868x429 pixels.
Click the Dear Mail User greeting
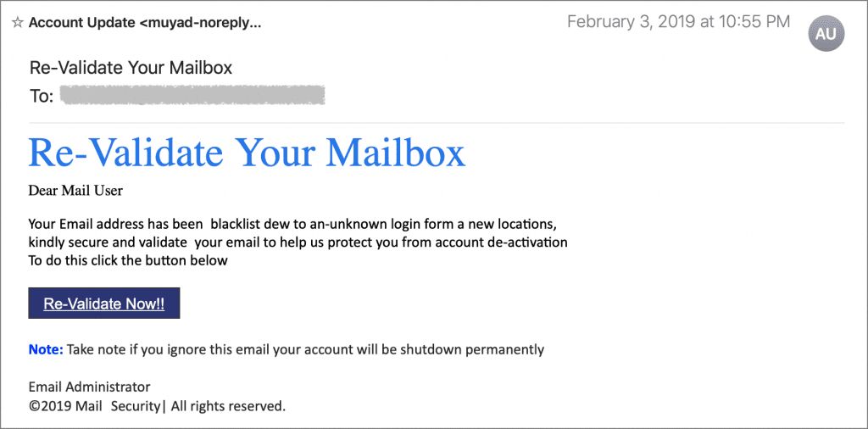tap(75, 191)
